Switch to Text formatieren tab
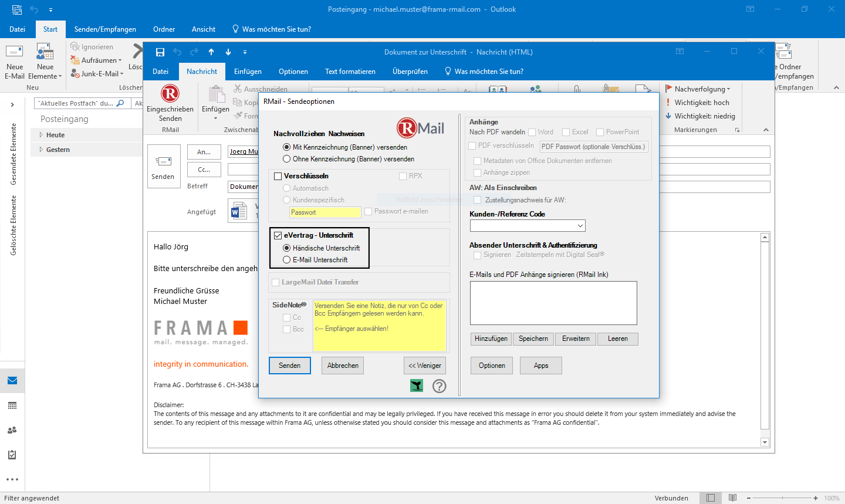Image resolution: width=845 pixels, height=504 pixels. point(350,72)
